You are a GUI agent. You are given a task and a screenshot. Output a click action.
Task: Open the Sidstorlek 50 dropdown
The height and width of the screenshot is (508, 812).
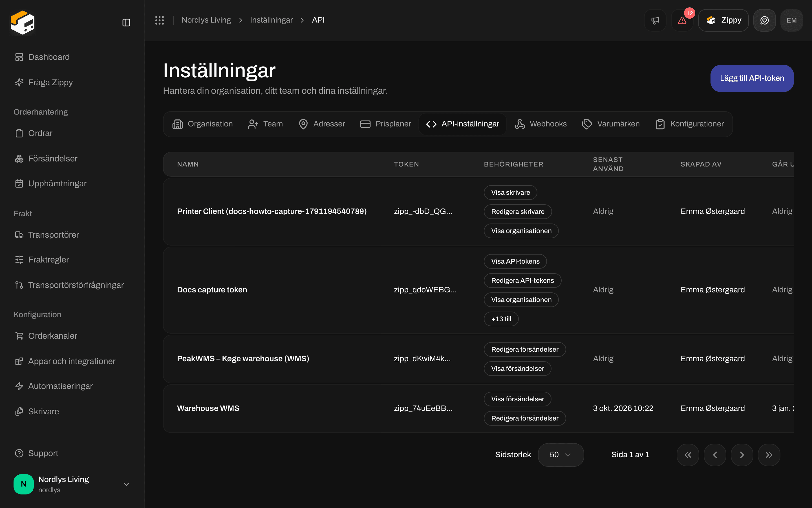tap(561, 455)
